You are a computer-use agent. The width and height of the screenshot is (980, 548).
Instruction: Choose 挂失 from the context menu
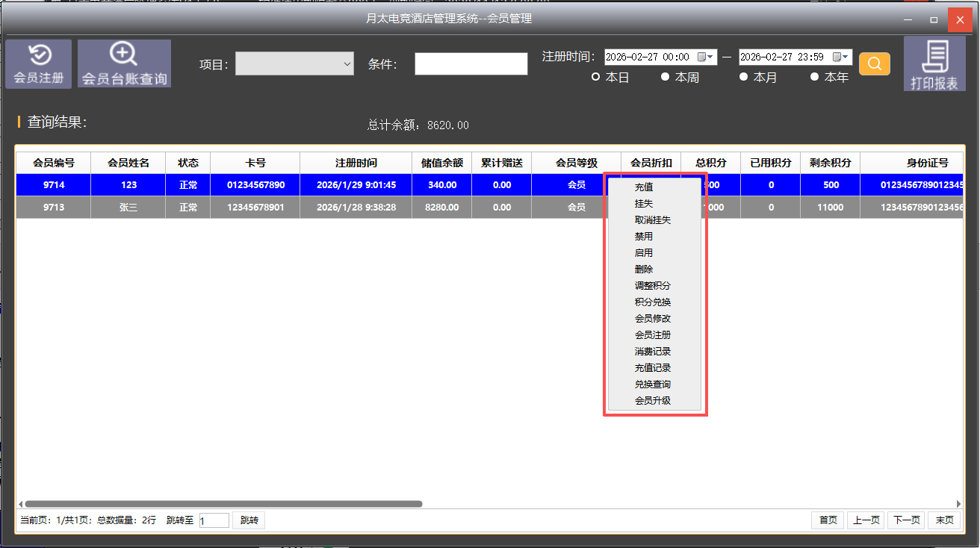pos(644,204)
